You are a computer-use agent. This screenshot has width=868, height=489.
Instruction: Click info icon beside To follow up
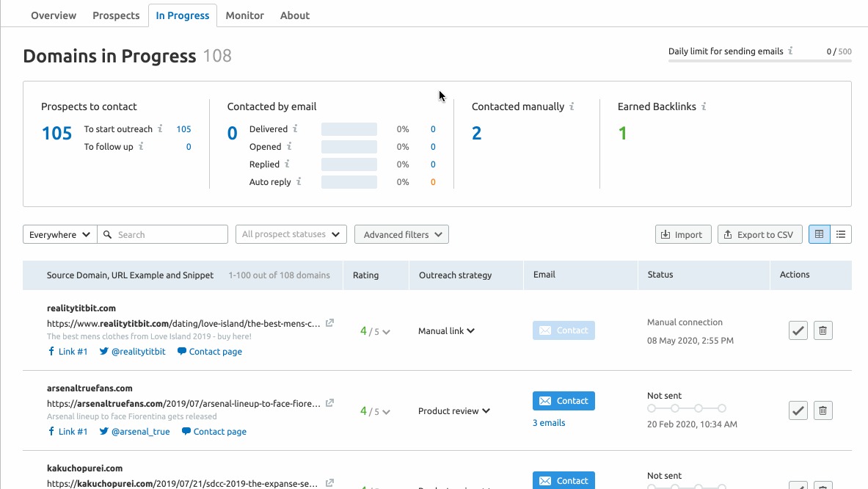coord(141,146)
